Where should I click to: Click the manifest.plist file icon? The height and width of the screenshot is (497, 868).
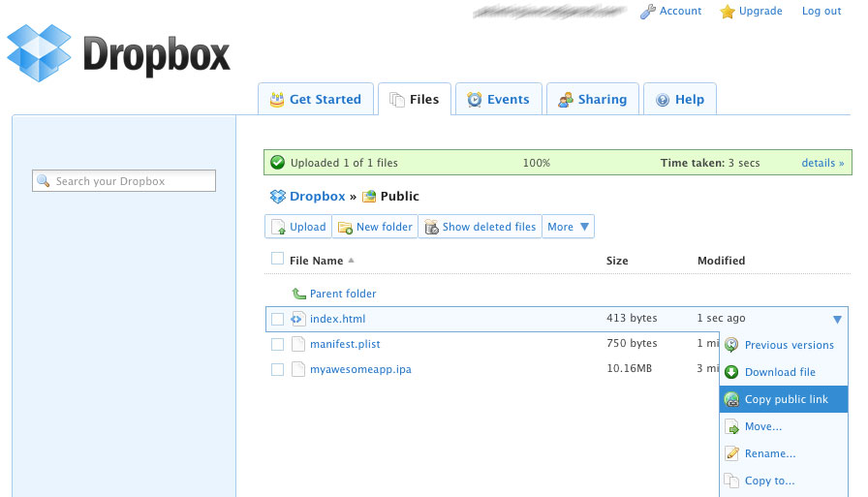(297, 344)
